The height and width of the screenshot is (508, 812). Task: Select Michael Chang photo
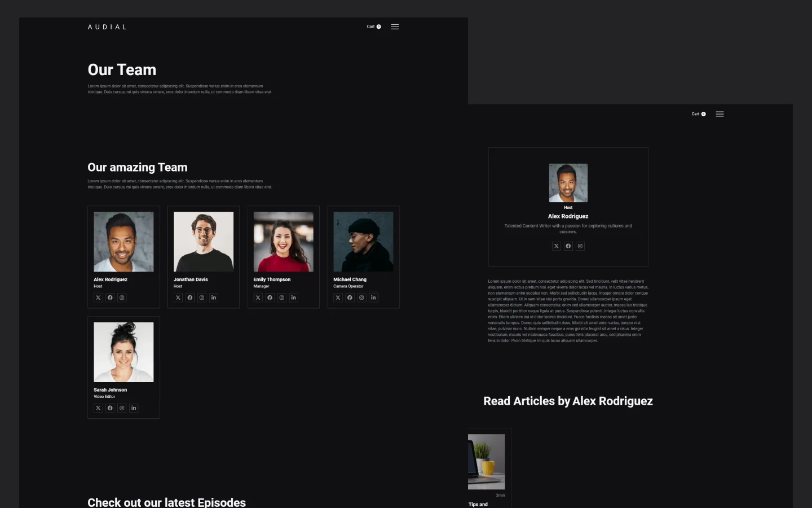pos(364,242)
